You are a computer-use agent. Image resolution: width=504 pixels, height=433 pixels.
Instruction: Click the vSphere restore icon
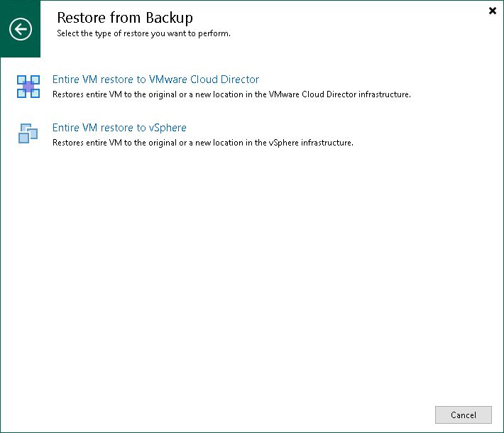(x=28, y=134)
